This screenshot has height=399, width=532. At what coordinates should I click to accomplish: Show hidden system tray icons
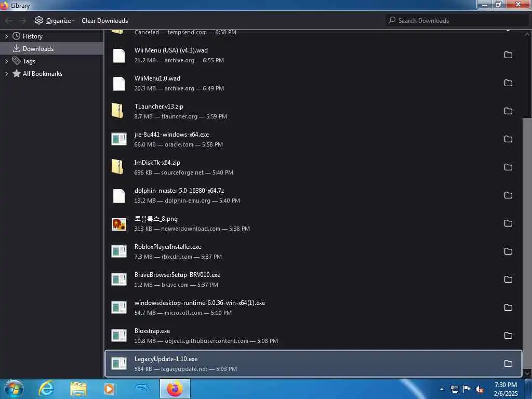(x=442, y=389)
